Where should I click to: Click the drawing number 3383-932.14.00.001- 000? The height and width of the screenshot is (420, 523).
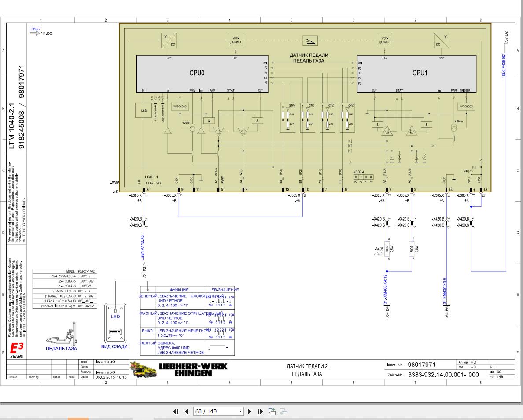(444, 375)
